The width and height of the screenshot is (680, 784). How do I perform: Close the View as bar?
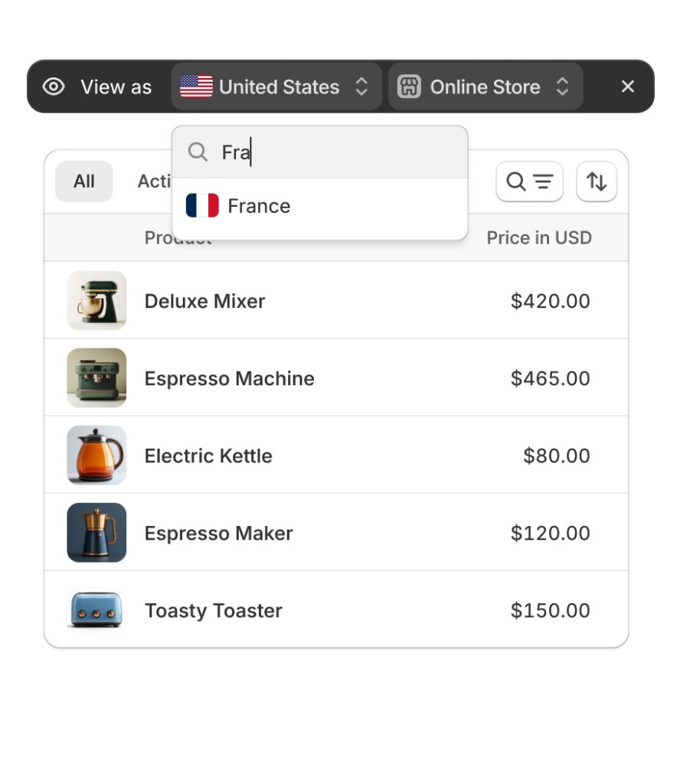[627, 87]
